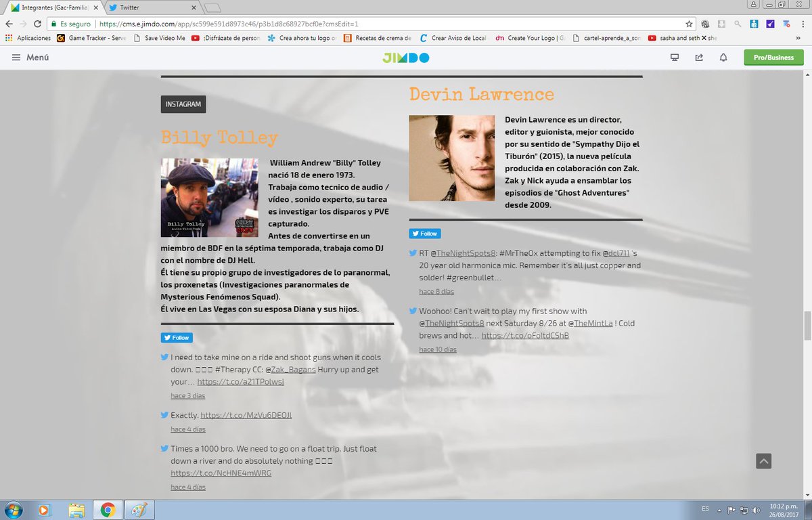Open Billy Tolley's profile photo
This screenshot has width=812, height=520.
210,198
